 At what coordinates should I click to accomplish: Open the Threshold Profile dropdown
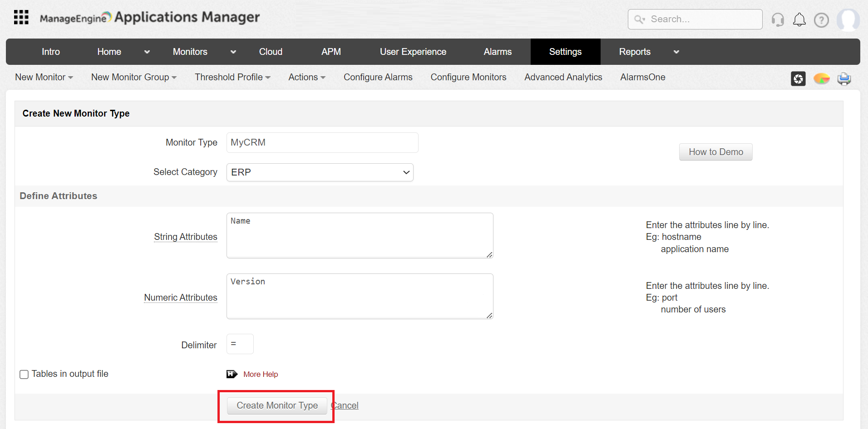coord(233,77)
